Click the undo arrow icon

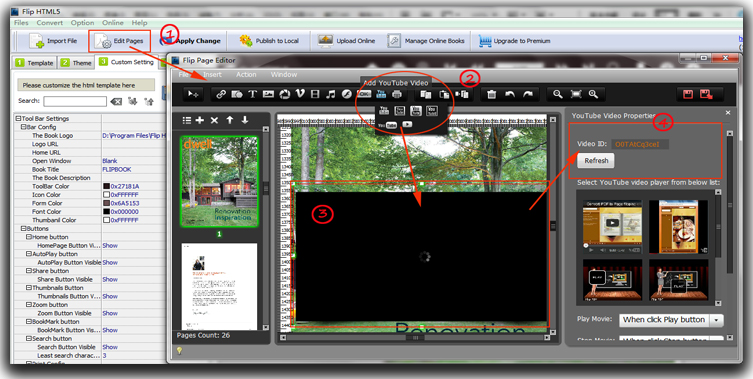(510, 95)
